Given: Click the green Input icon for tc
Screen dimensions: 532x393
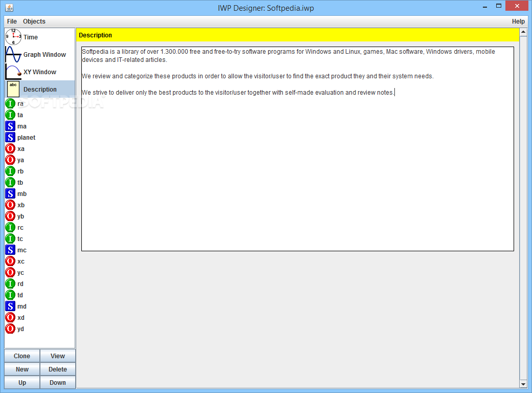Looking at the screenshot, I should coord(10,238).
